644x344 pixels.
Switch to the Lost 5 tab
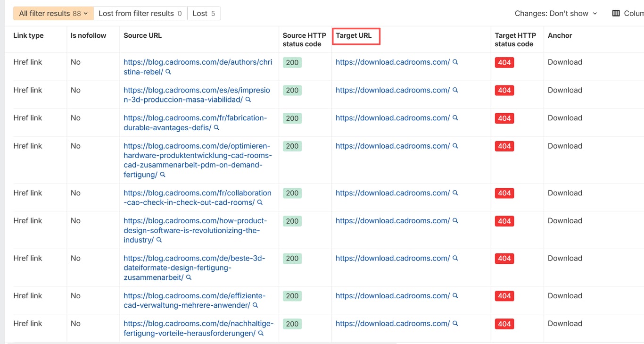pyautogui.click(x=204, y=14)
